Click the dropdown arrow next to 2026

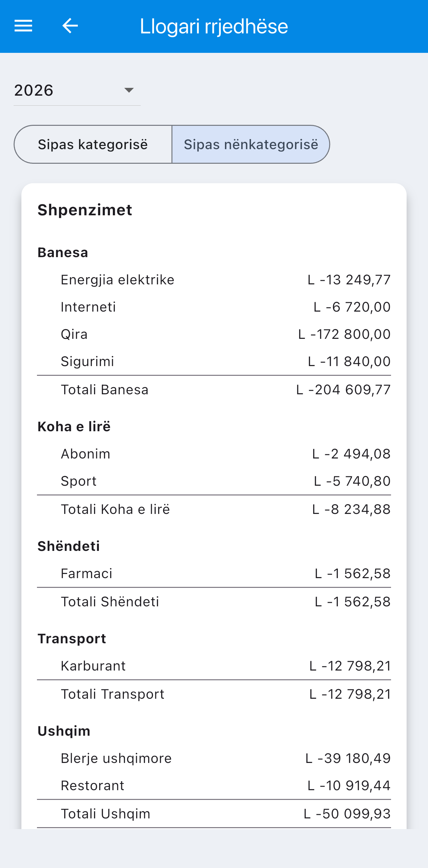click(129, 90)
